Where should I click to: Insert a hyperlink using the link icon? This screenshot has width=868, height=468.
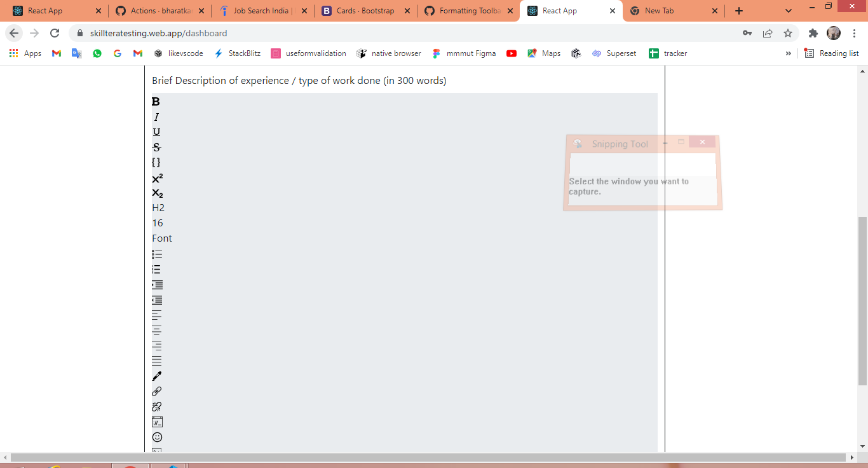[x=156, y=391]
